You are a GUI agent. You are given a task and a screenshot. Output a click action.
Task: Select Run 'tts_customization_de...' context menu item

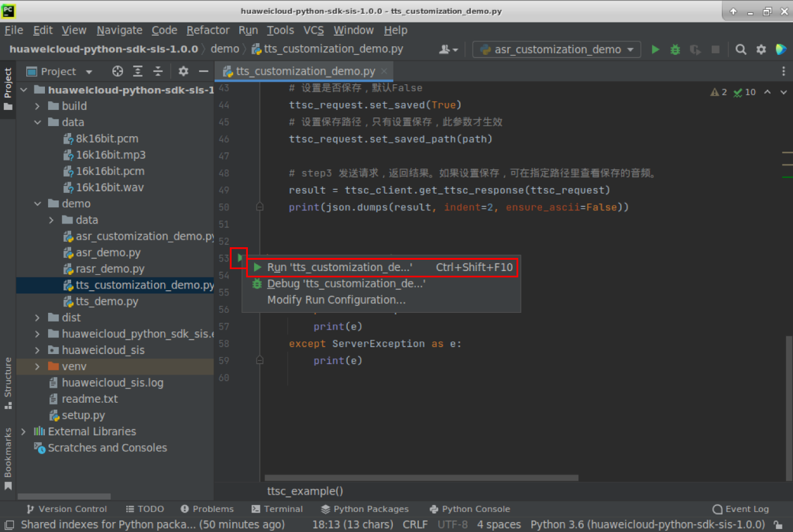coord(382,267)
